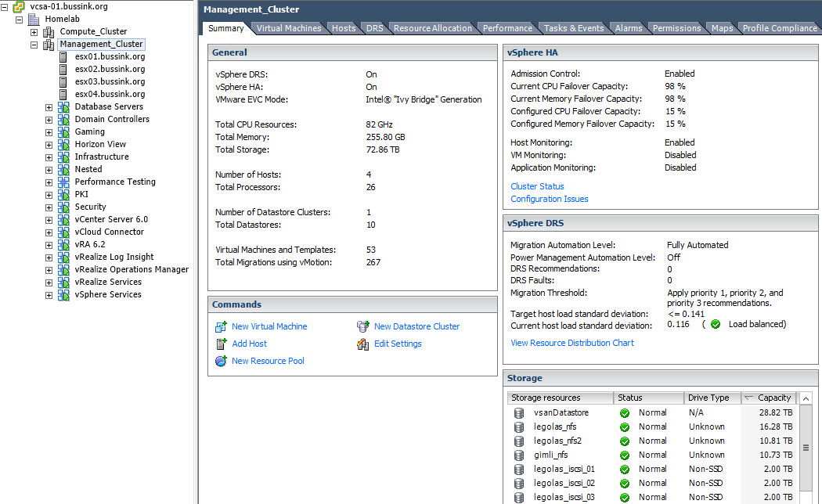The height and width of the screenshot is (504, 822).
Task: Click the vcsa-01.bussink.org vCenter icon
Action: pos(18,7)
